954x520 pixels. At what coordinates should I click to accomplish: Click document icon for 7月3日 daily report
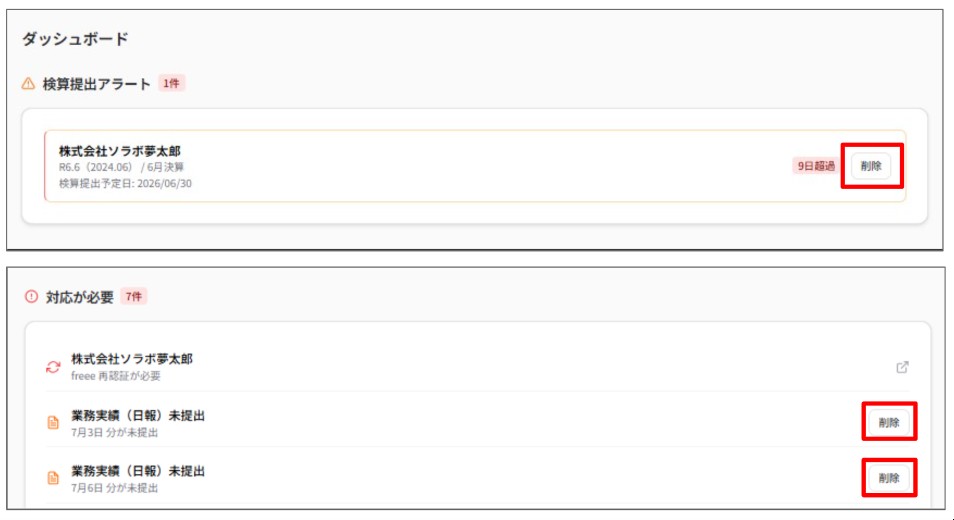click(53, 423)
